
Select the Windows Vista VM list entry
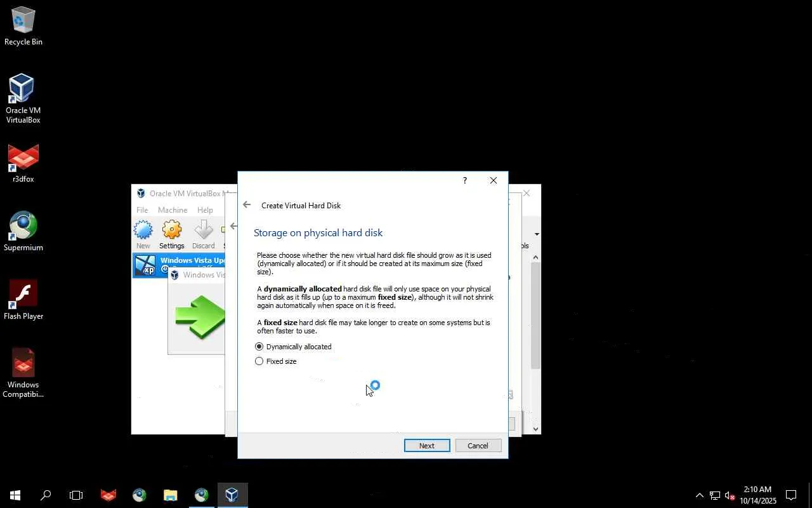click(x=179, y=265)
